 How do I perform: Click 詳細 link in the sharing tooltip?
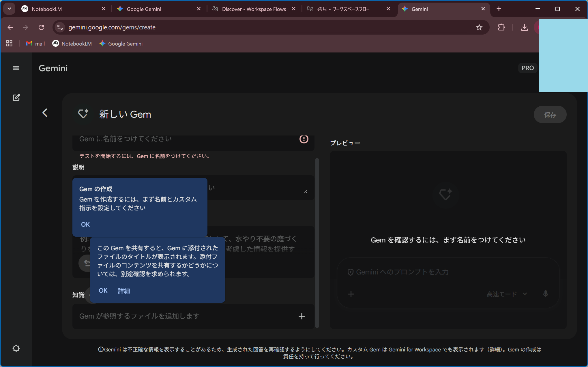[124, 291]
